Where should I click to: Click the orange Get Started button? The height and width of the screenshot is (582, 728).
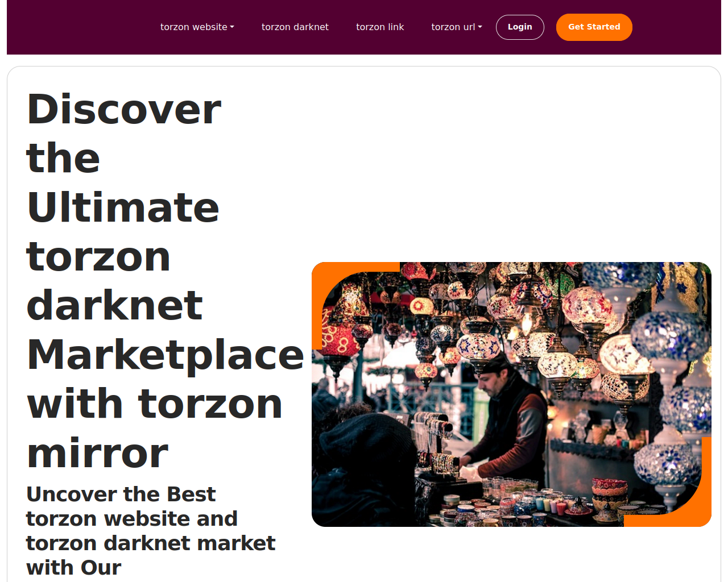[594, 27]
